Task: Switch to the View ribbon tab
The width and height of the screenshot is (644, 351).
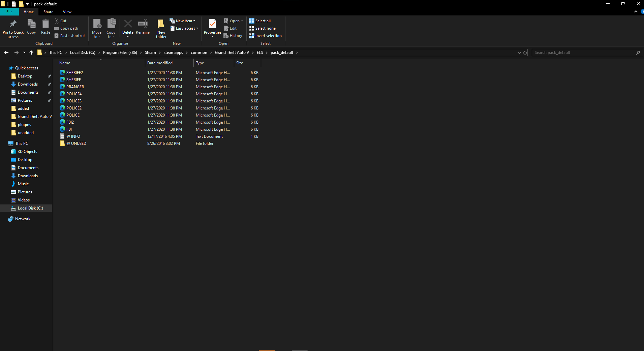Action: (67, 12)
